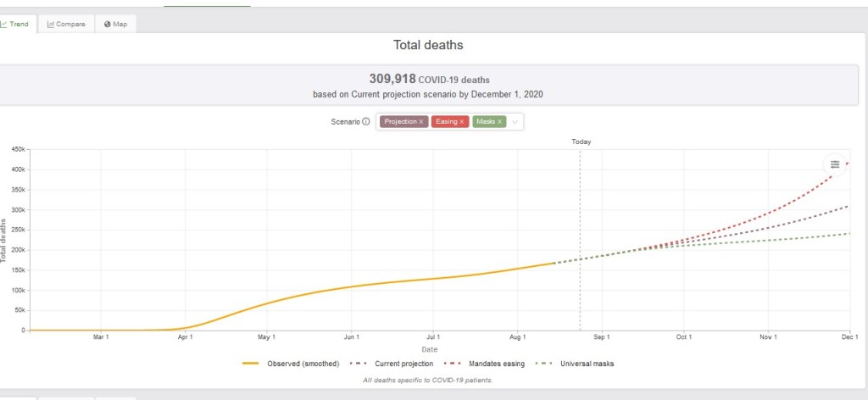
Task: Select the red Easing tag label
Action: click(x=446, y=122)
